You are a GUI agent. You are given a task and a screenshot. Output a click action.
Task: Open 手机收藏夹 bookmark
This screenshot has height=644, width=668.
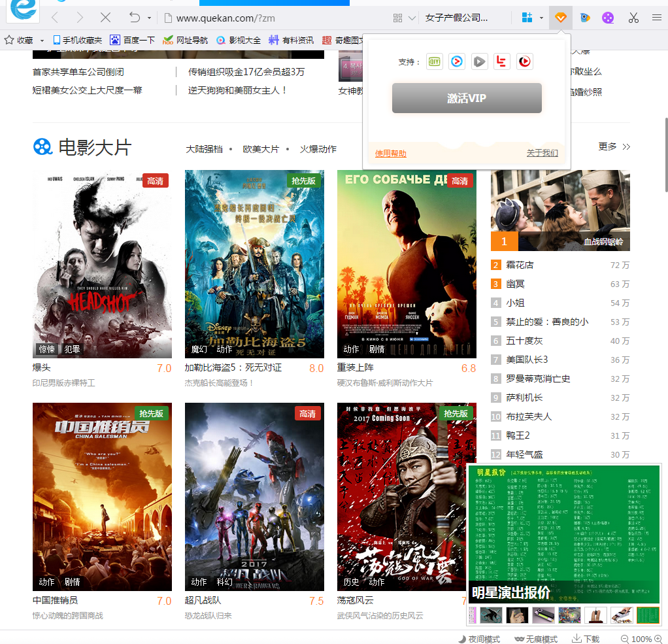point(78,40)
